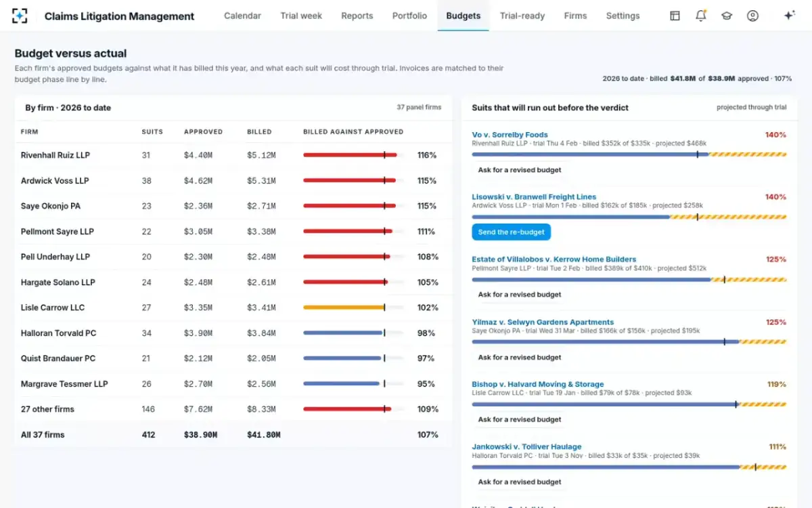Select the Halloran Torvald PC firm name
Viewport: 812px width, 508px height.
[58, 333]
